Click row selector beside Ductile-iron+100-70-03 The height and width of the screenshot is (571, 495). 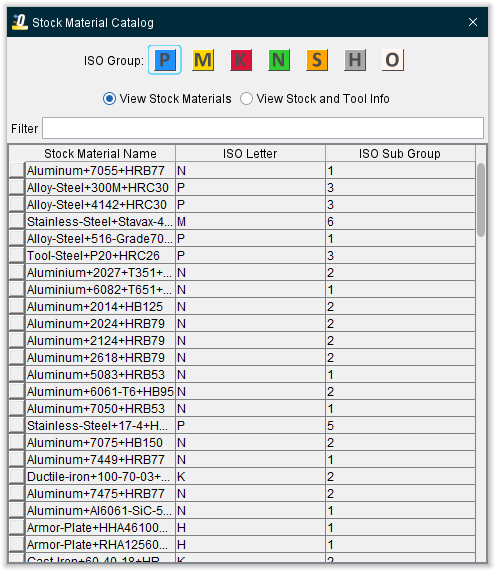17,476
